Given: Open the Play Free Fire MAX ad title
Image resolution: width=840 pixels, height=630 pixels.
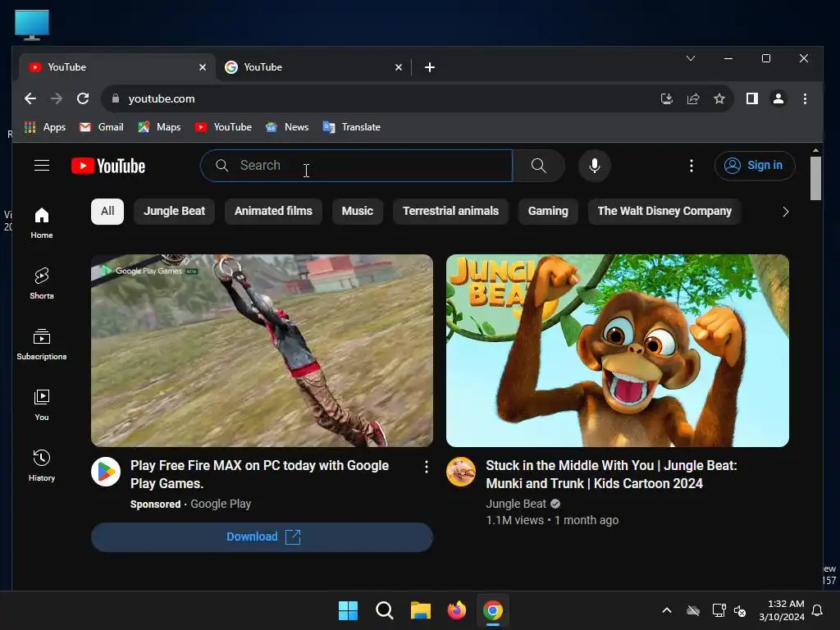Looking at the screenshot, I should coord(260,474).
